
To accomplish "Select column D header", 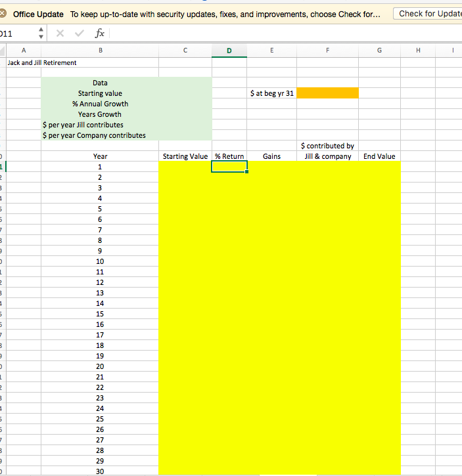I will 229,51.
